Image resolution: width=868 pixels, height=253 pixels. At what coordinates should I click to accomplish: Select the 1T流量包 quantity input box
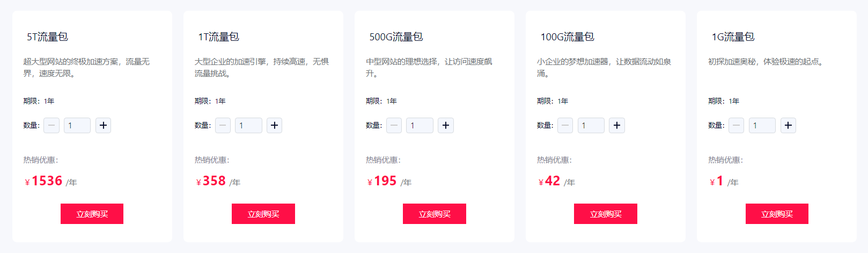tap(248, 125)
